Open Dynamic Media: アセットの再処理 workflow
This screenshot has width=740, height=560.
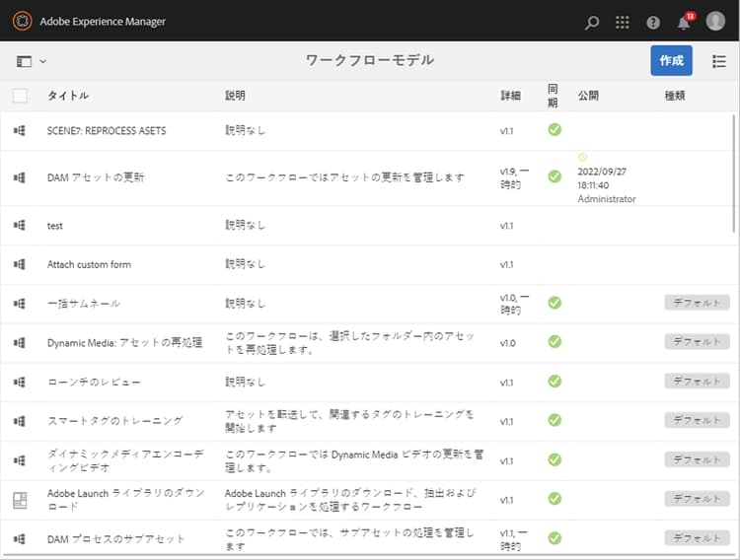coord(124,342)
